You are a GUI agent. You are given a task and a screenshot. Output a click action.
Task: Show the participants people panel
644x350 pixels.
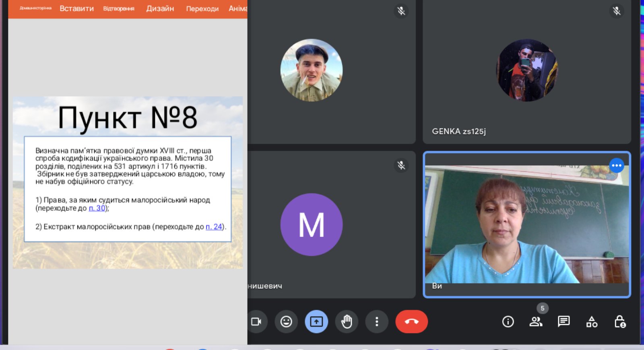click(x=536, y=321)
